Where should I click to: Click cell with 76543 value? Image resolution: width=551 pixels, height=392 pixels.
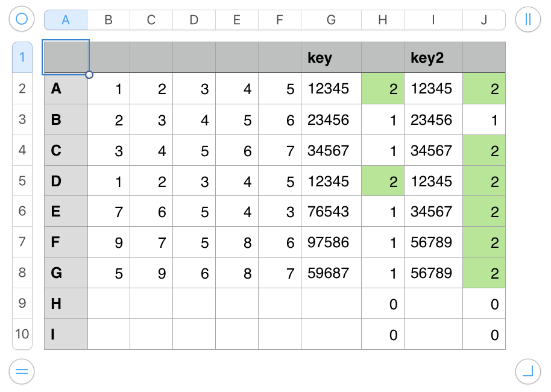(x=331, y=212)
